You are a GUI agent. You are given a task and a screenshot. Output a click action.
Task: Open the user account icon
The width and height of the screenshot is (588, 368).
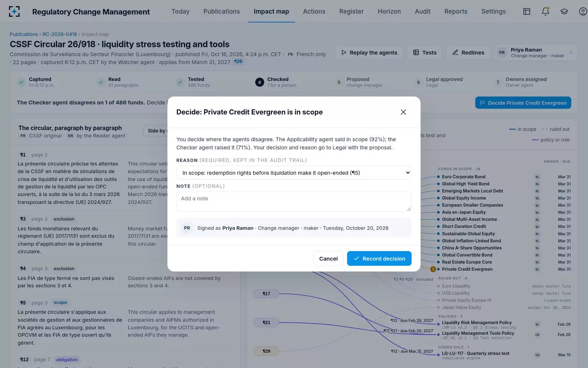583,11
